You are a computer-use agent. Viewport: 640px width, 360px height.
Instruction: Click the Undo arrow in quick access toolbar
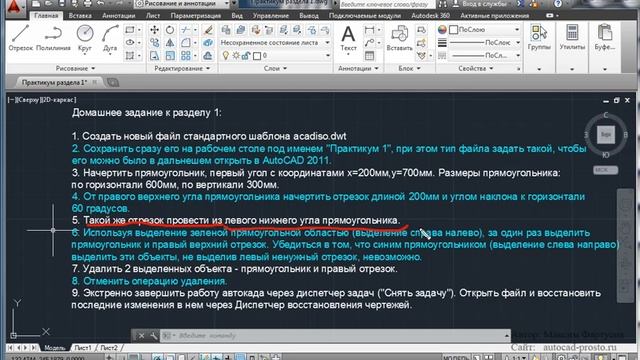pyautogui.click(x=100, y=4)
